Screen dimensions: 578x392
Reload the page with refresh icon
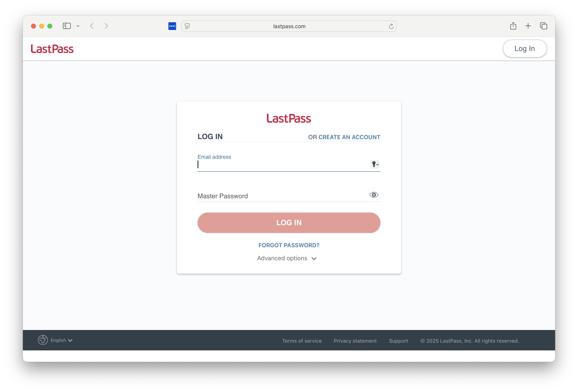tap(391, 26)
